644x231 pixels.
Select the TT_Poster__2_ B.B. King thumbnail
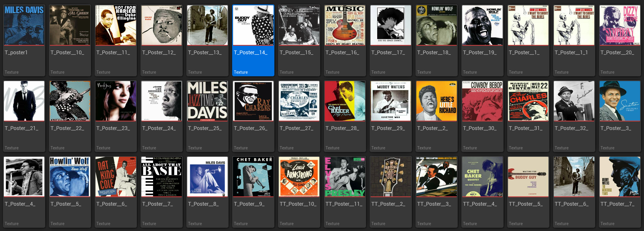coord(391,177)
